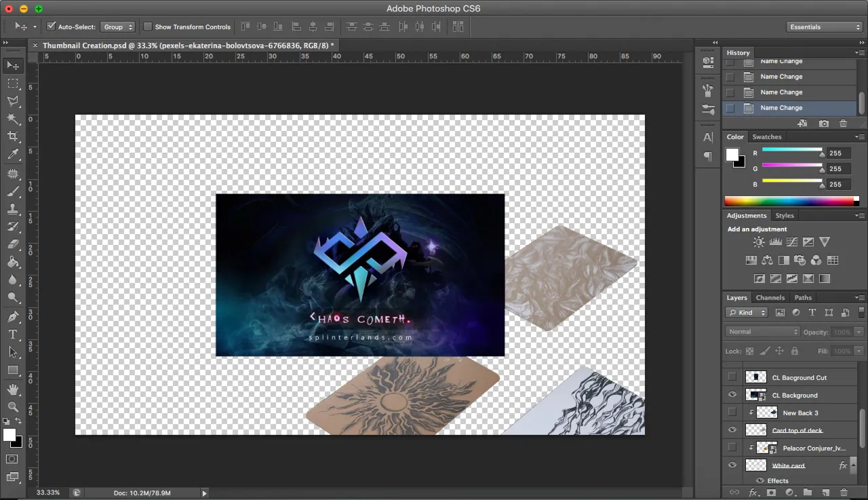Open the Paragraph panel icon

coord(708,157)
